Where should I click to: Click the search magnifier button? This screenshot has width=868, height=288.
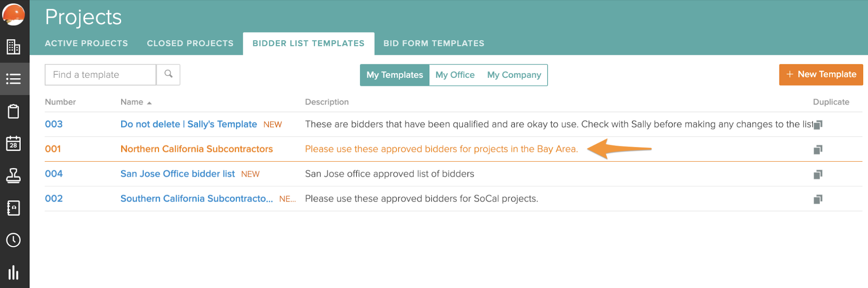(168, 74)
